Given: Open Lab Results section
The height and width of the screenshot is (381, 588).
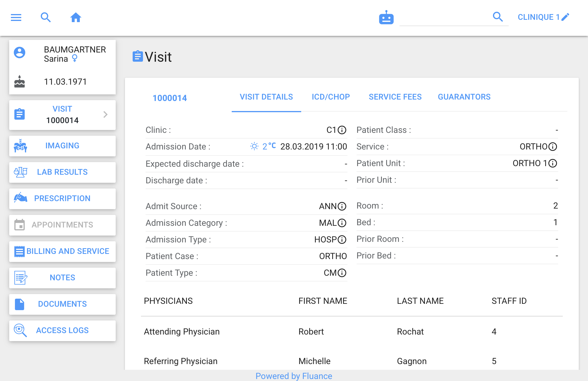Looking at the screenshot, I should point(62,172).
